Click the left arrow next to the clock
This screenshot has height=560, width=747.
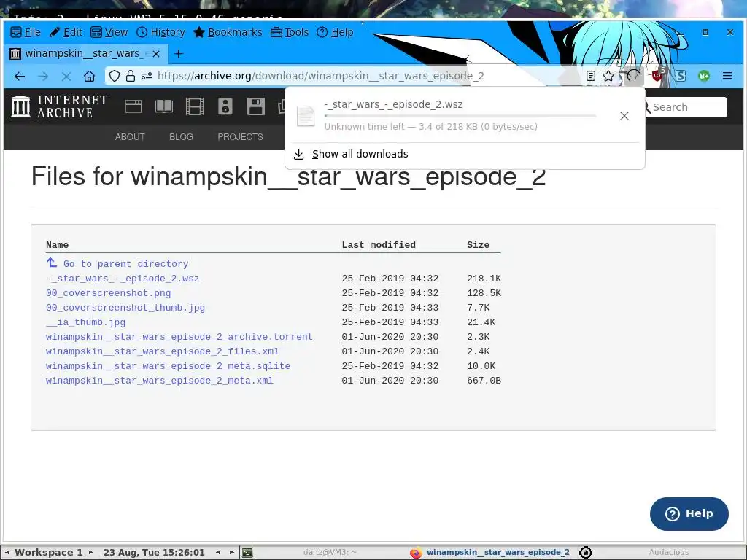click(x=218, y=553)
